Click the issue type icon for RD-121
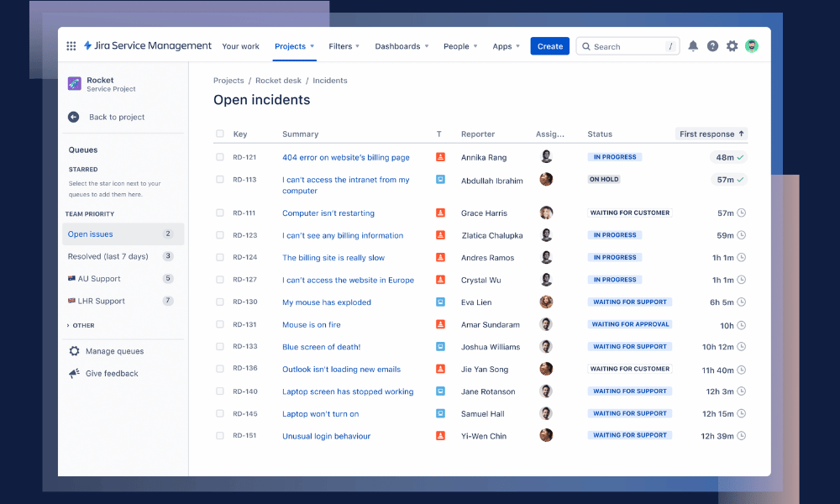This screenshot has width=840, height=504. point(440,157)
